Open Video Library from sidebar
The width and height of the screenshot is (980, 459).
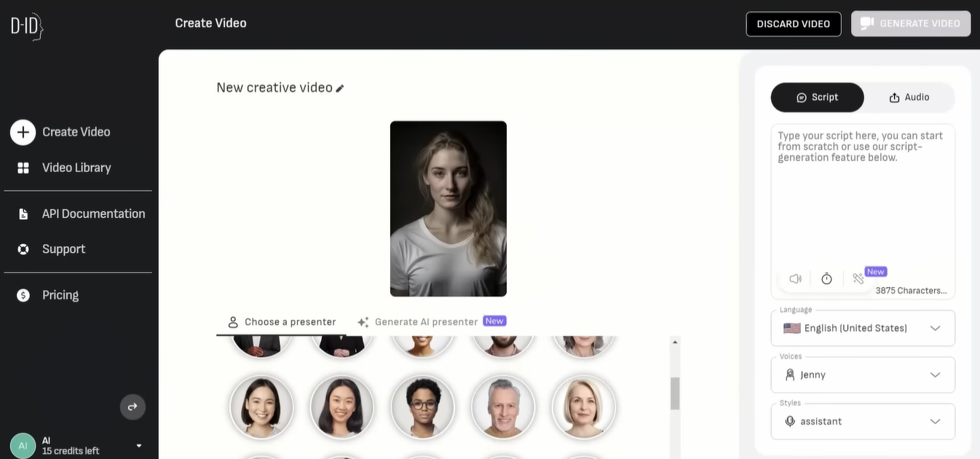pos(76,168)
